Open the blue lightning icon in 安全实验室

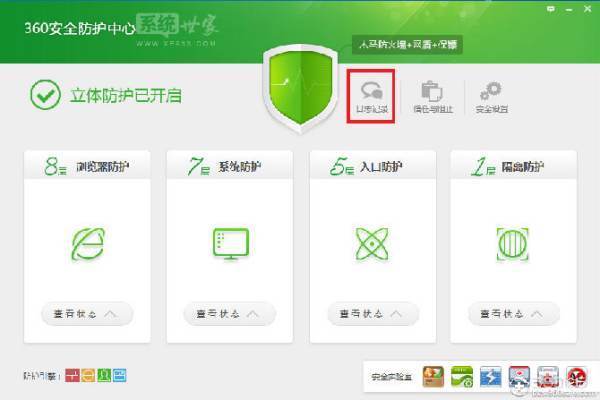(491, 377)
